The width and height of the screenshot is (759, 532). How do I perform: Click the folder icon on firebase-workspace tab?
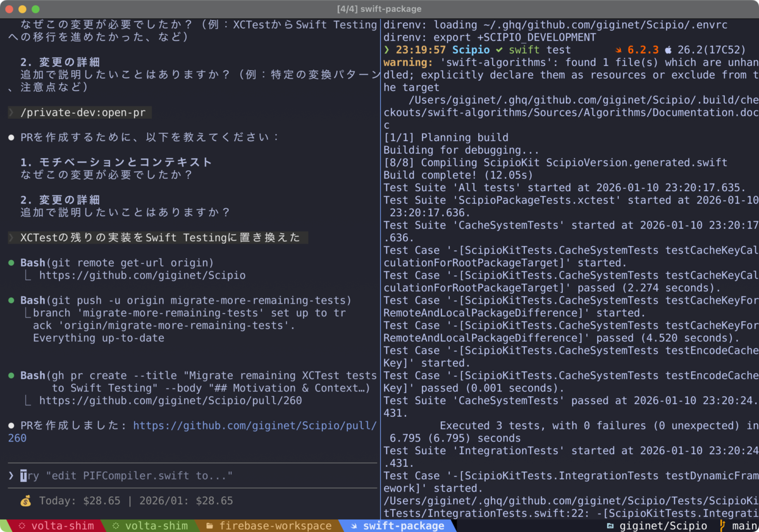209,526
